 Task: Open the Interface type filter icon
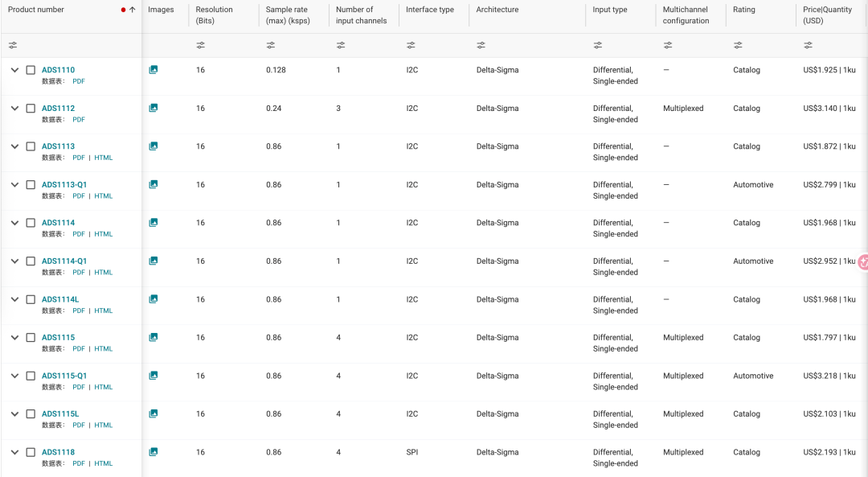click(411, 45)
